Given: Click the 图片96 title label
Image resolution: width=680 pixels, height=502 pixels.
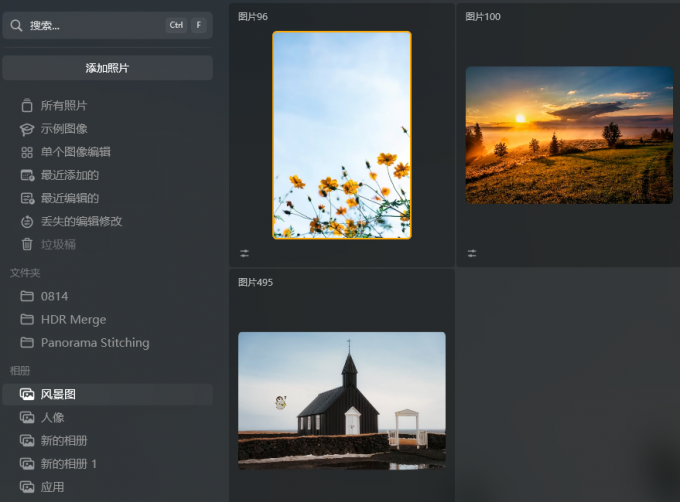Looking at the screenshot, I should [253, 16].
